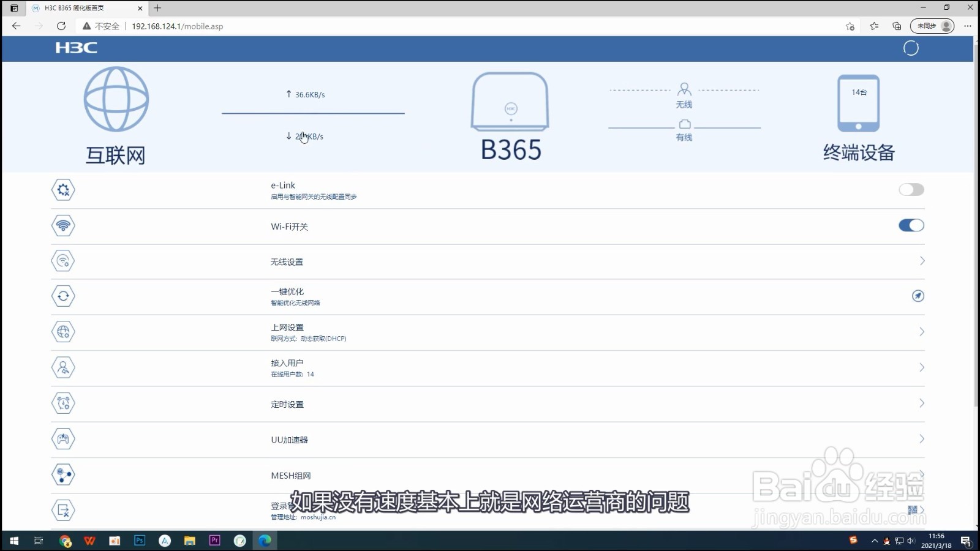Viewport: 980px width, 551px height.
Task: Click the Wi-Fi开关 hexagon icon
Action: (63, 225)
